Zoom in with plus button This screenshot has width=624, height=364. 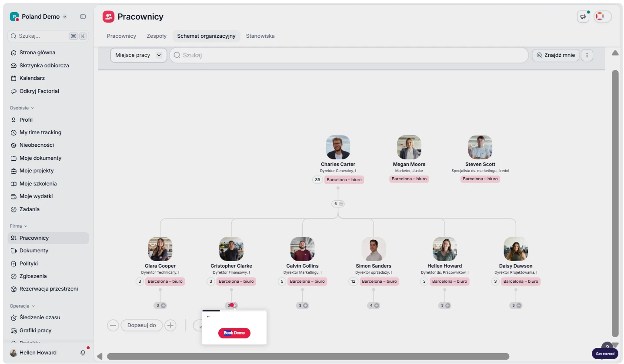click(170, 325)
